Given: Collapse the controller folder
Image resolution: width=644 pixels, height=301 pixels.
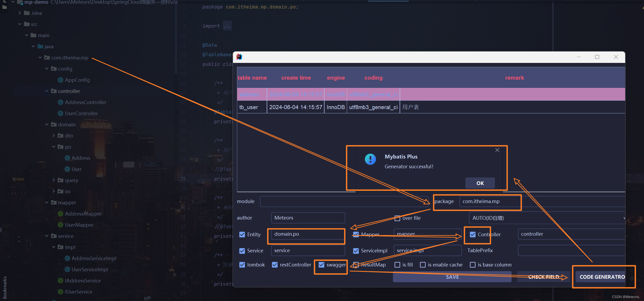Looking at the screenshot, I should click(47, 91).
